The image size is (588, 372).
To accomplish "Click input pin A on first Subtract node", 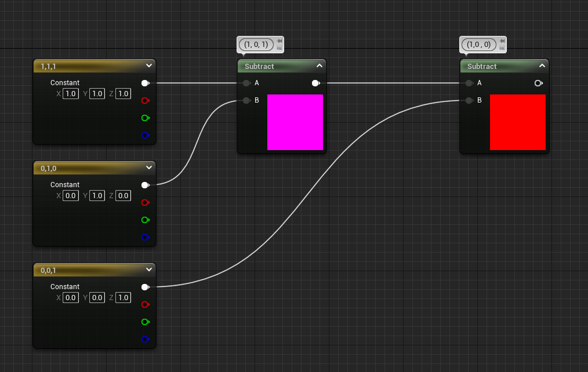I will [246, 83].
